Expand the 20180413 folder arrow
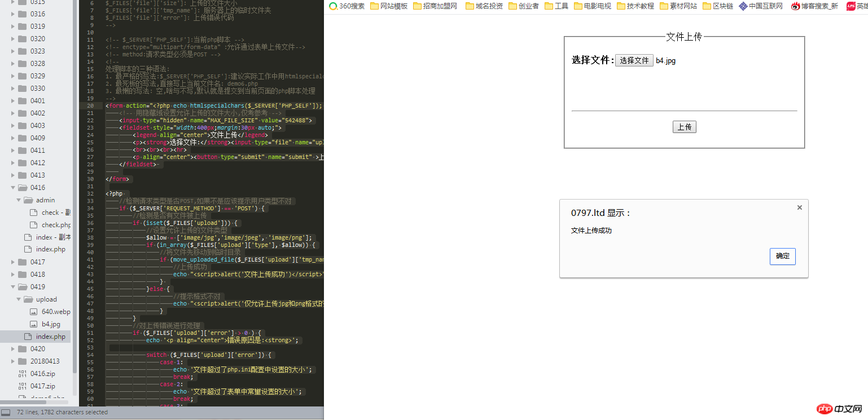The width and height of the screenshot is (868, 420). pos(12,361)
